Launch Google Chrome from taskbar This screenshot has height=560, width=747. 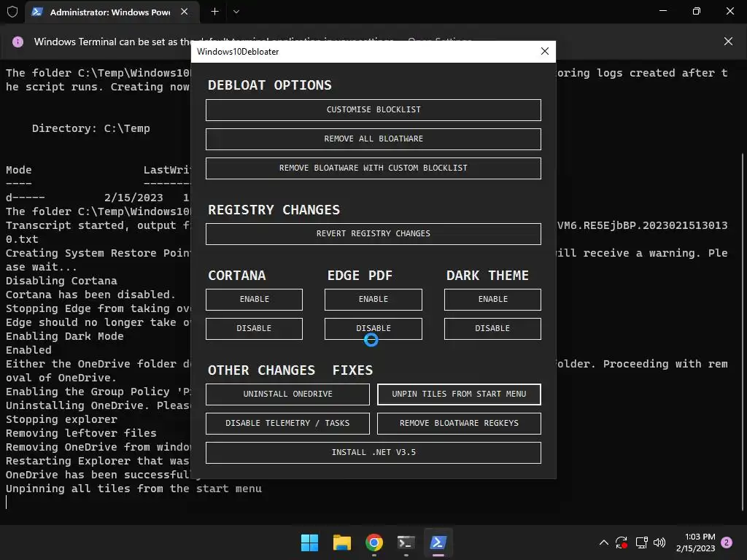tap(374, 542)
